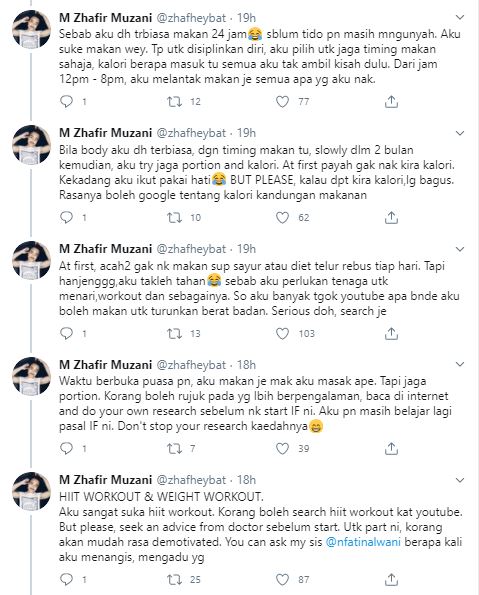Like the tweet with 103 likes
The width and height of the screenshot is (479, 595).
point(282,334)
